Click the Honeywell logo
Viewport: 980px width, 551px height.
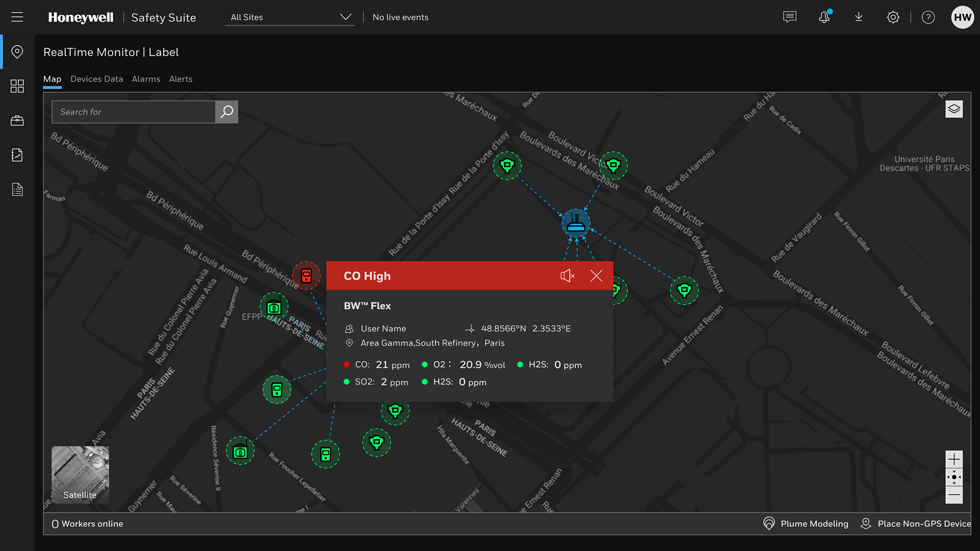81,17
